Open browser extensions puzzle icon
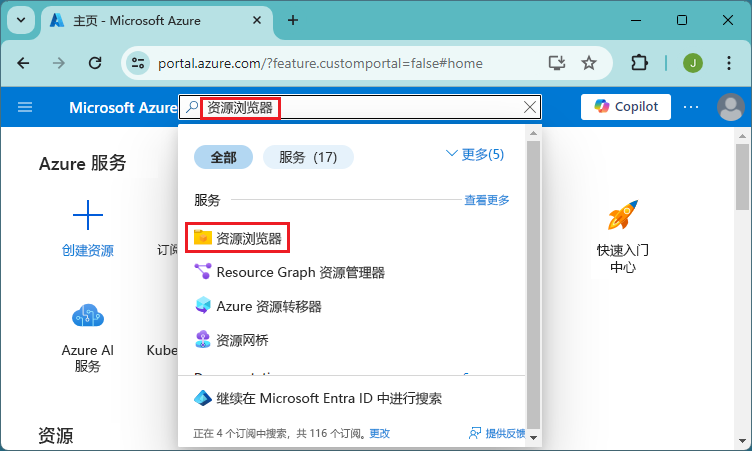 [x=640, y=63]
